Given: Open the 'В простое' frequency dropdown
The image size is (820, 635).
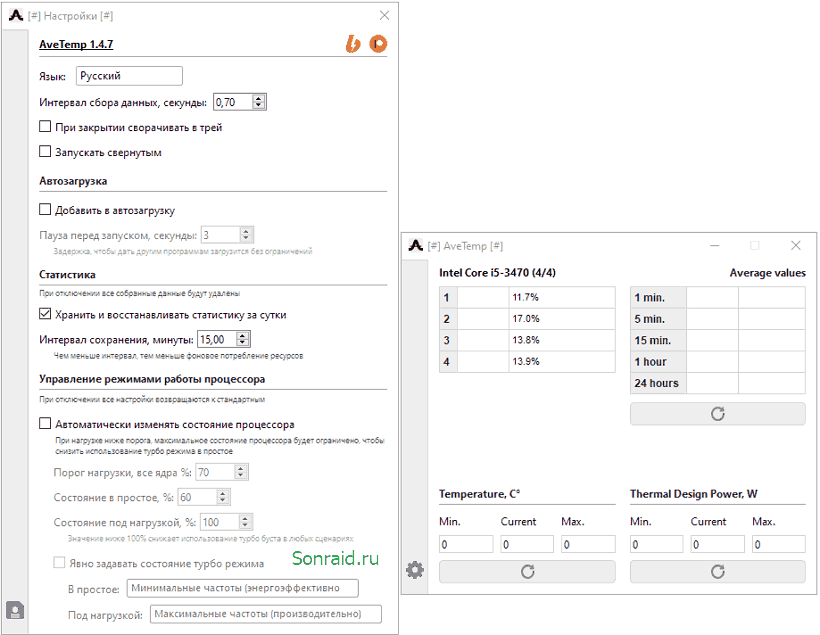Looking at the screenshot, I should pos(243,588).
